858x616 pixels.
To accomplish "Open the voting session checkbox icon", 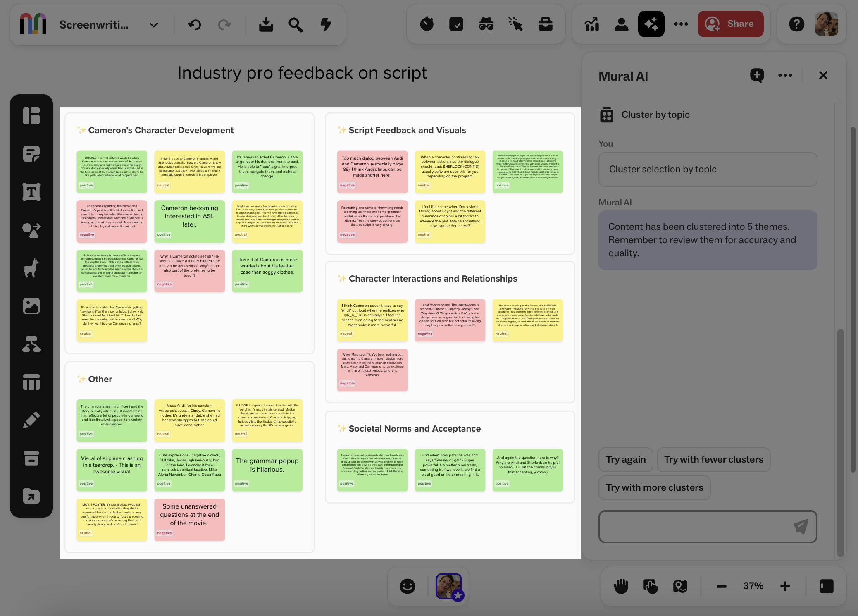I will pos(456,24).
